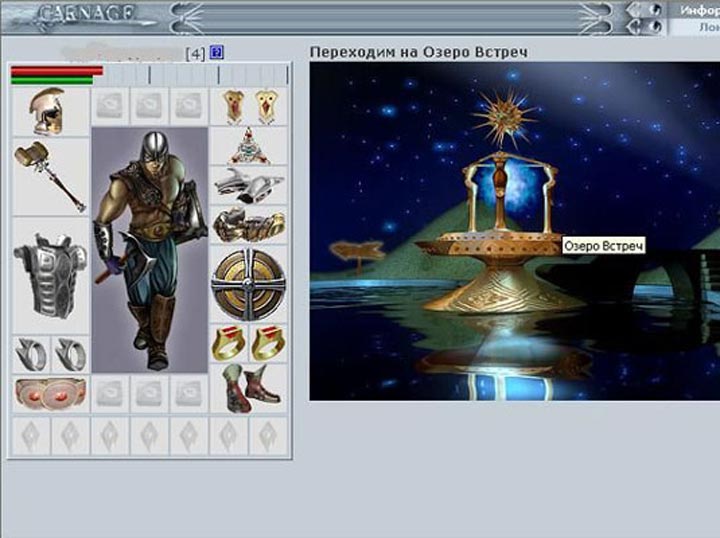Select the triangular jeweled necklace
Screen dimensions: 720x538
click(x=248, y=146)
